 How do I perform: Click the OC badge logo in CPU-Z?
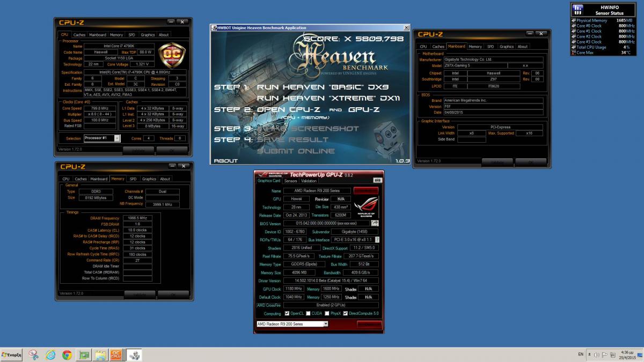(171, 56)
